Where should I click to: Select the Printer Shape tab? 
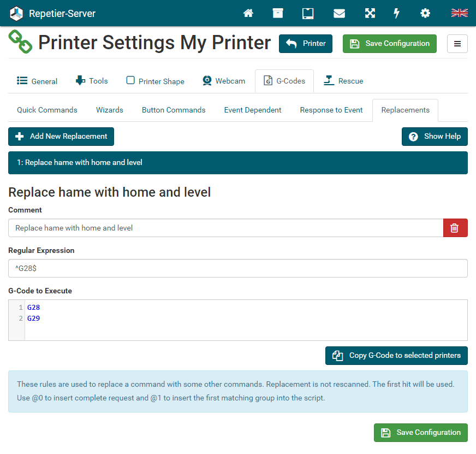(x=156, y=81)
